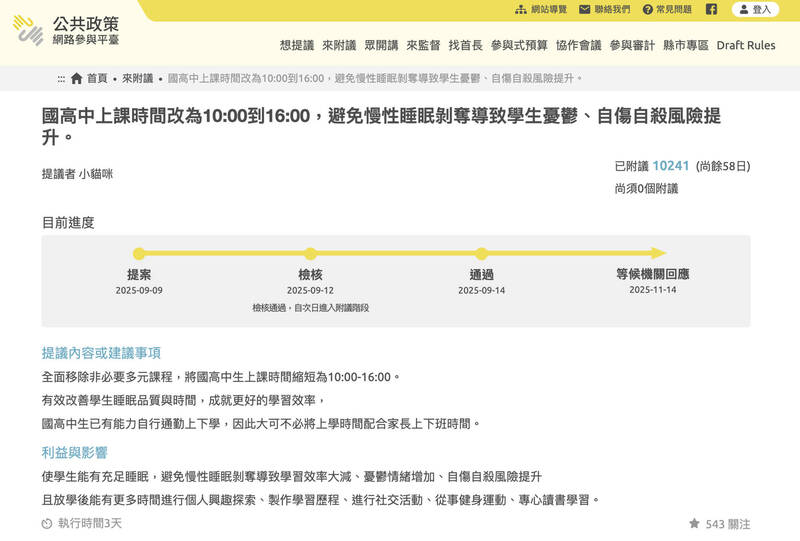Go to 來監督 section
The image size is (800, 541).
[423, 45]
